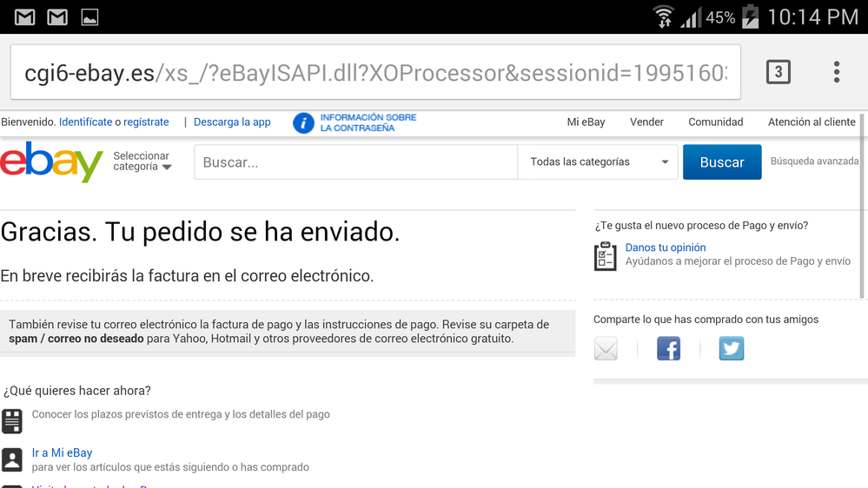Expand the Seleccionar categoría menu

(x=142, y=161)
